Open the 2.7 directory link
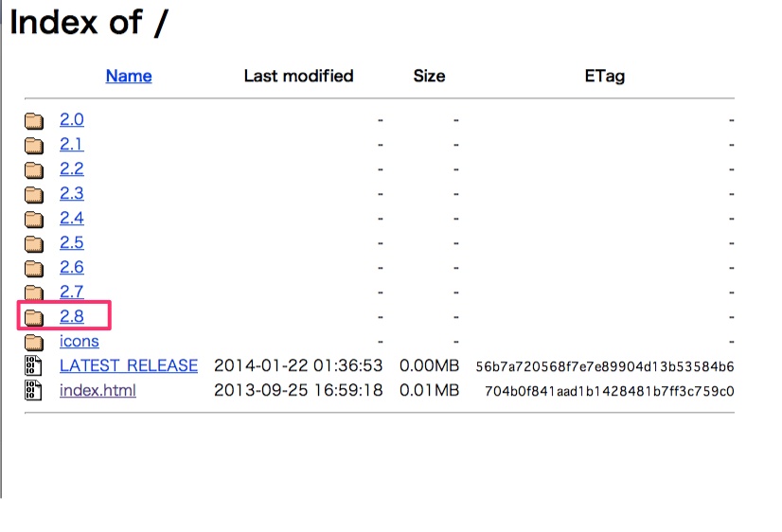 tap(72, 292)
